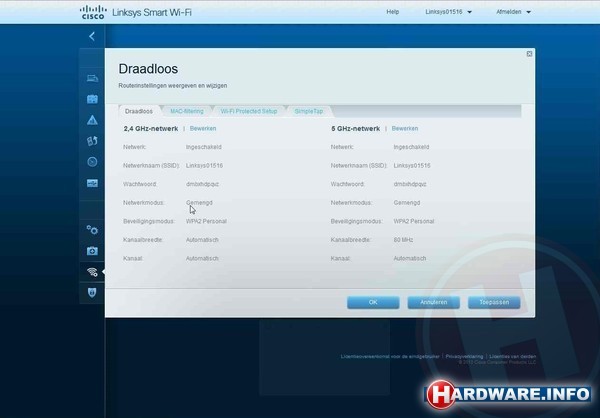Expand the Afmelden dropdown arrow
The image size is (600, 418).
click(x=528, y=12)
